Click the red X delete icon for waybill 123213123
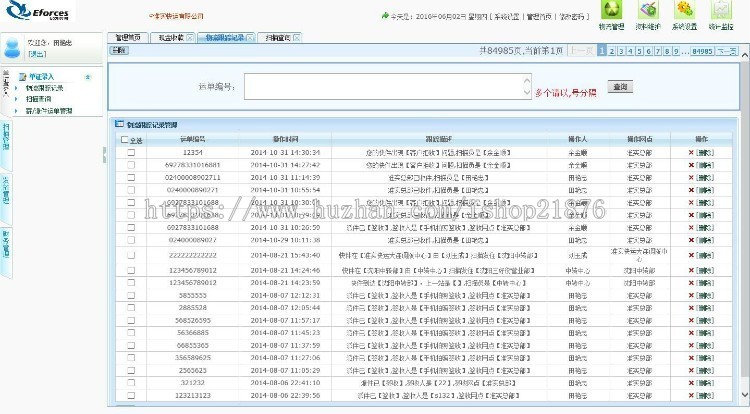Viewport: 750px width, 414px height. coord(691,395)
